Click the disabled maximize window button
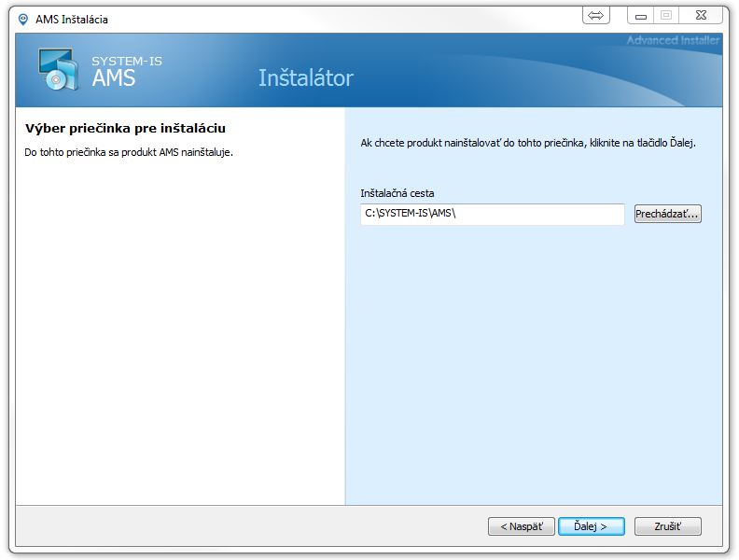This screenshot has height=560, width=739. pos(666,16)
